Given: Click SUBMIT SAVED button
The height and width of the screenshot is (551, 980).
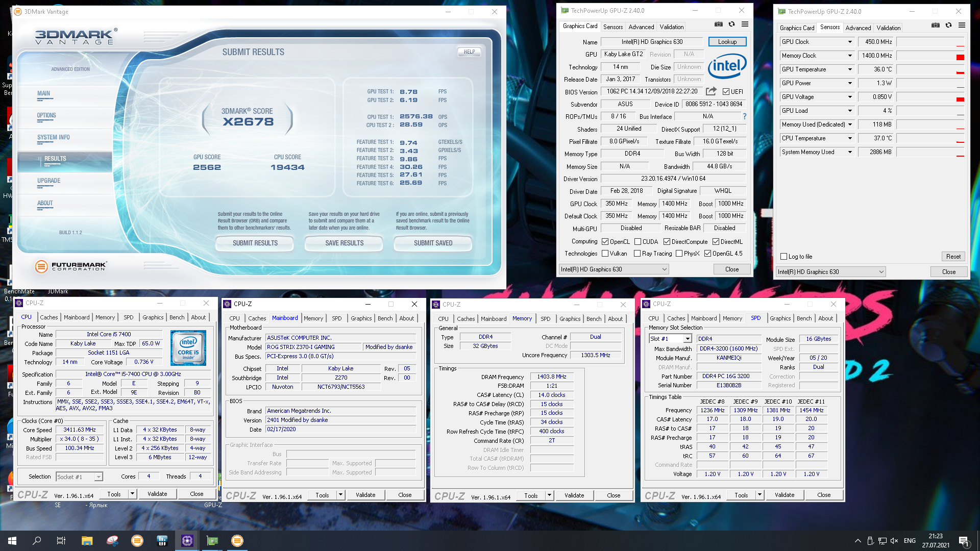Looking at the screenshot, I should pyautogui.click(x=433, y=243).
